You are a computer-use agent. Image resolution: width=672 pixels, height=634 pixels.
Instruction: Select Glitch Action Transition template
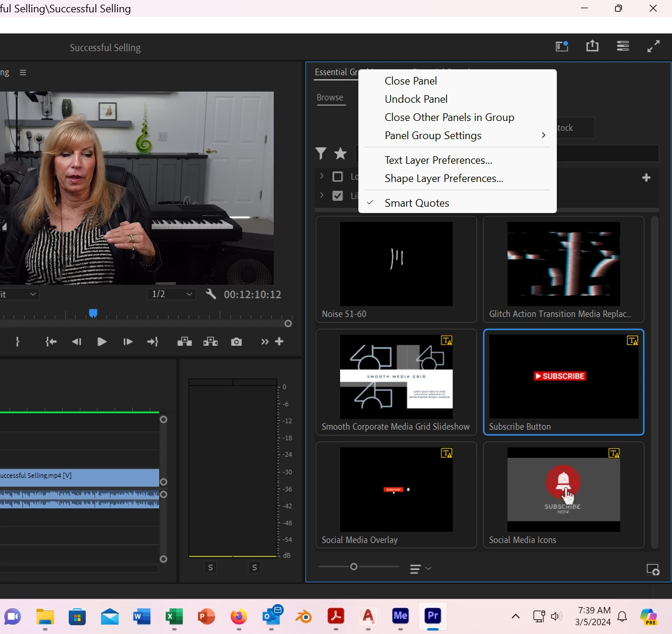(563, 269)
